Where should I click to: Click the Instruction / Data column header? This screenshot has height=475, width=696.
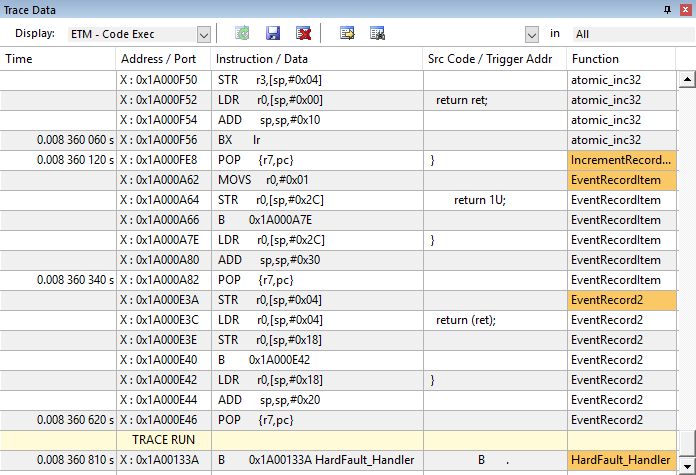point(317,59)
